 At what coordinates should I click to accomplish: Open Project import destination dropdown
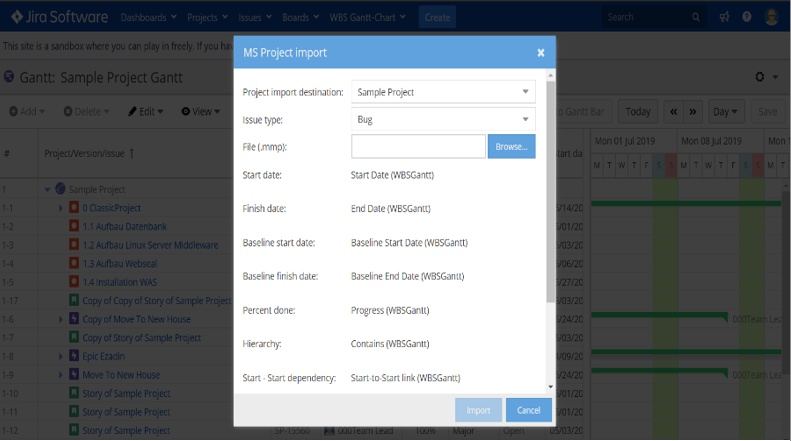(x=443, y=92)
